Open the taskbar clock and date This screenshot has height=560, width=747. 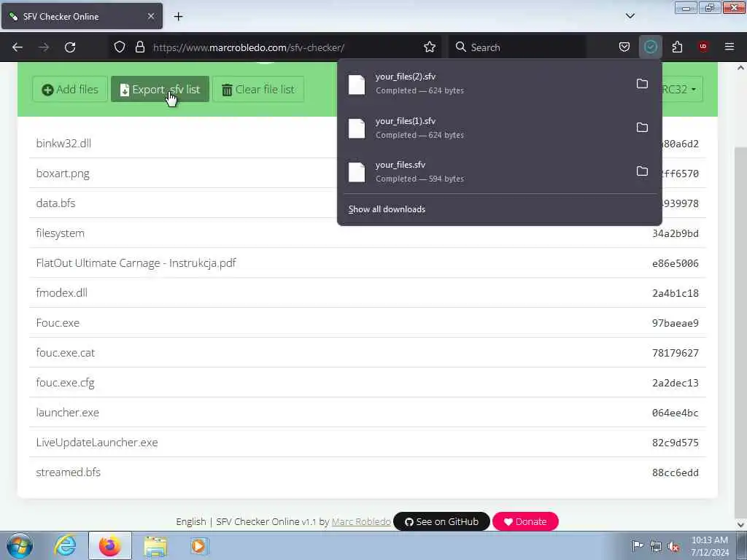709,546
